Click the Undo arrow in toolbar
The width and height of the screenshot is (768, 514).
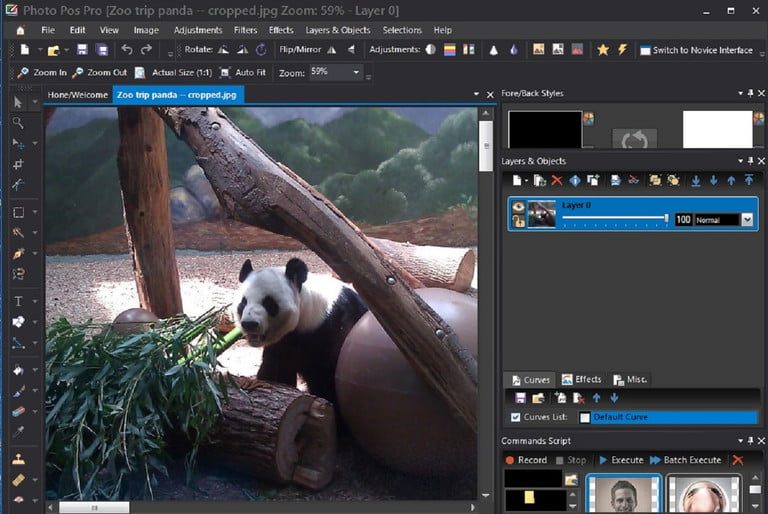click(127, 49)
